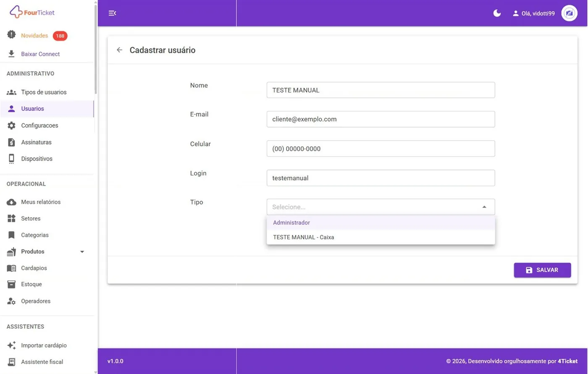Select TESTE MANUAL - Caixa option
This screenshot has height=374, width=588.
click(x=381, y=237)
